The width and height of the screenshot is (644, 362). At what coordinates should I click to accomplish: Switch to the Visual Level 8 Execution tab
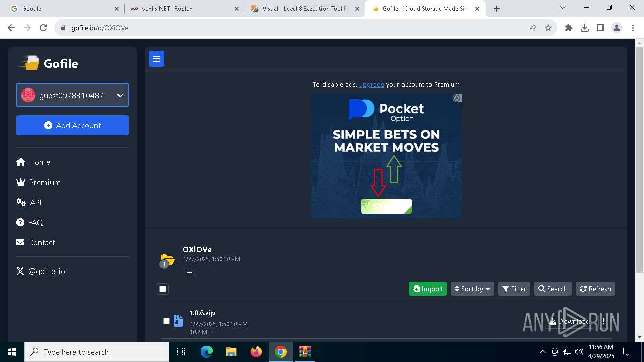tap(304, 9)
